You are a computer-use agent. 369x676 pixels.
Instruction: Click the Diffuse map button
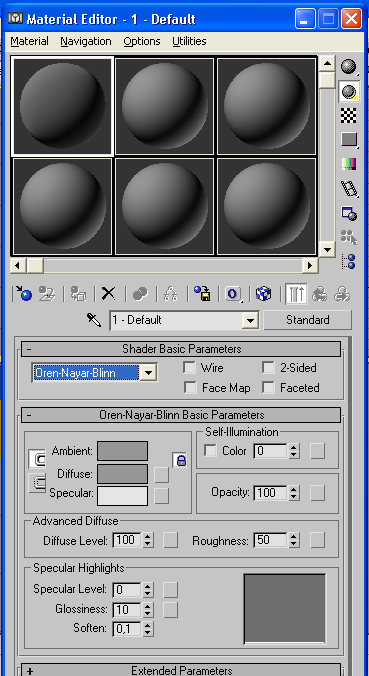click(162, 474)
